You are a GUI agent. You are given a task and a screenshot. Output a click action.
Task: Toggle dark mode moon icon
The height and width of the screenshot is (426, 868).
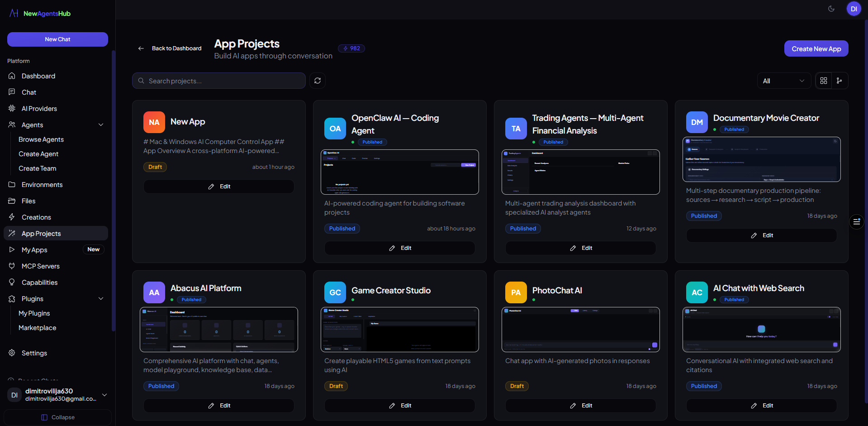[x=831, y=9]
